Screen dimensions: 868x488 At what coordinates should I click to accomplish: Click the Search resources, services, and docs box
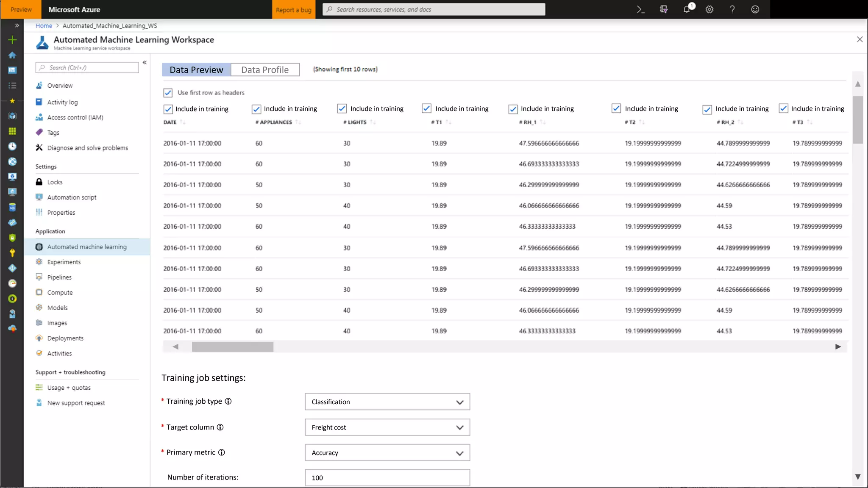(434, 9)
